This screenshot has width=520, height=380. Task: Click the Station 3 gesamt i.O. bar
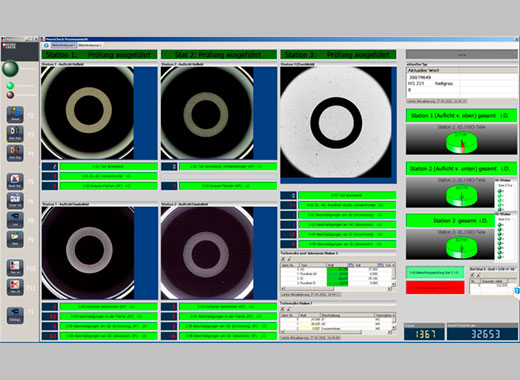[x=450, y=221]
